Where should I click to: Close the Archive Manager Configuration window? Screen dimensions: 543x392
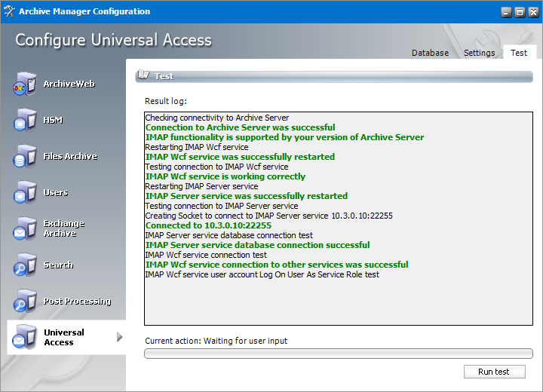pos(532,12)
